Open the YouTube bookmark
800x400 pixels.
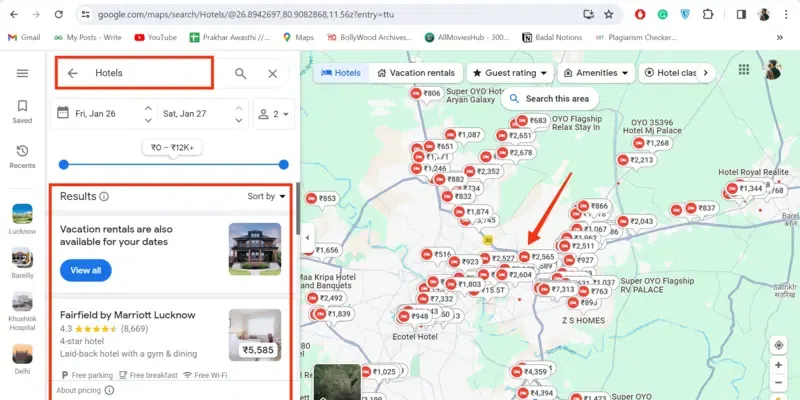click(156, 37)
